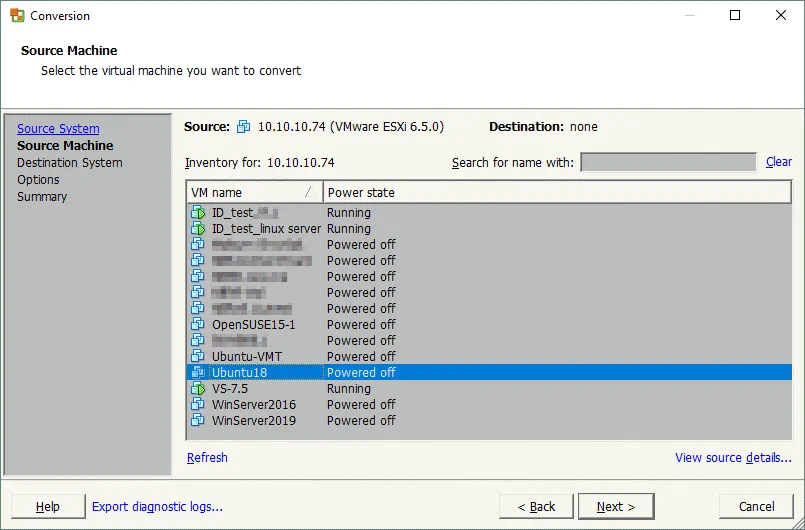Viewport: 805px width, 530px height.
Task: Open Help for the conversion wizard
Action: 47,507
